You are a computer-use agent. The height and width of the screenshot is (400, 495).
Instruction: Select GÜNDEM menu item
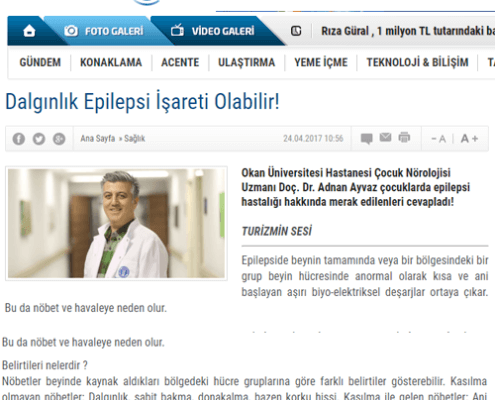point(40,62)
